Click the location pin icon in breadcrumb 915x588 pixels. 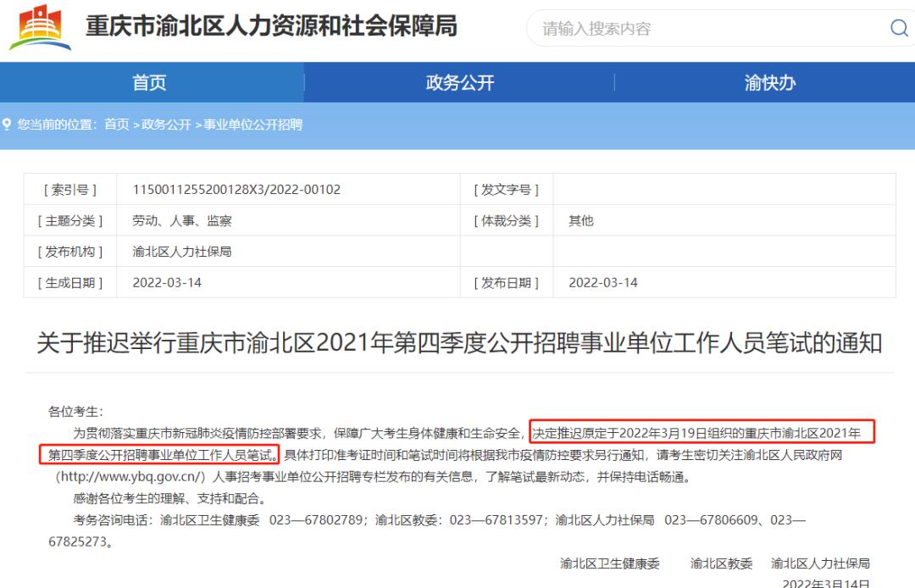[x=7, y=125]
